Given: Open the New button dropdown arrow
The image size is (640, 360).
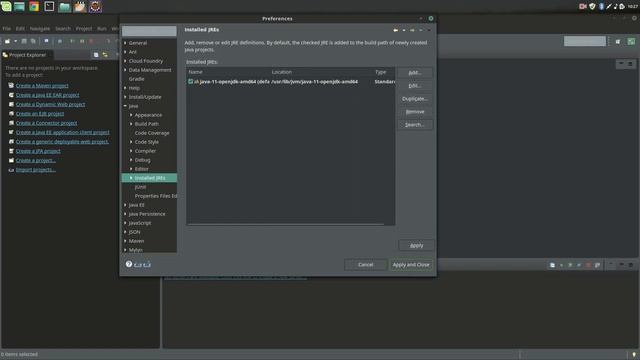Looking at the screenshot, I should tap(16, 41).
